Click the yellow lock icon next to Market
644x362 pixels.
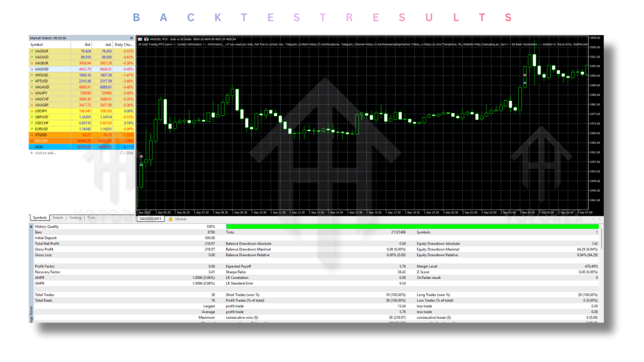click(171, 219)
